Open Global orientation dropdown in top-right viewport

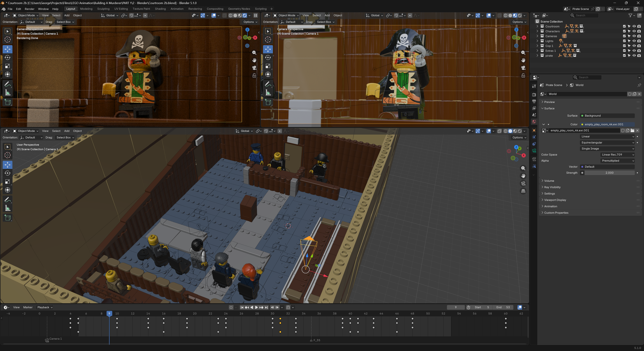point(374,15)
